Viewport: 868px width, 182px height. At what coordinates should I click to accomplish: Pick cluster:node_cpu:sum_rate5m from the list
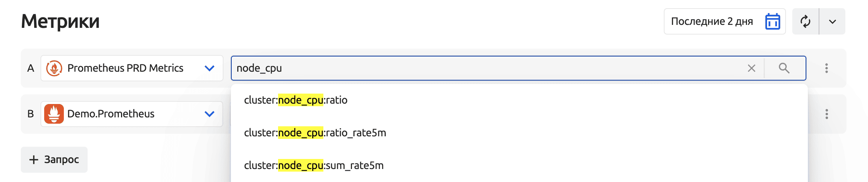coord(314,166)
